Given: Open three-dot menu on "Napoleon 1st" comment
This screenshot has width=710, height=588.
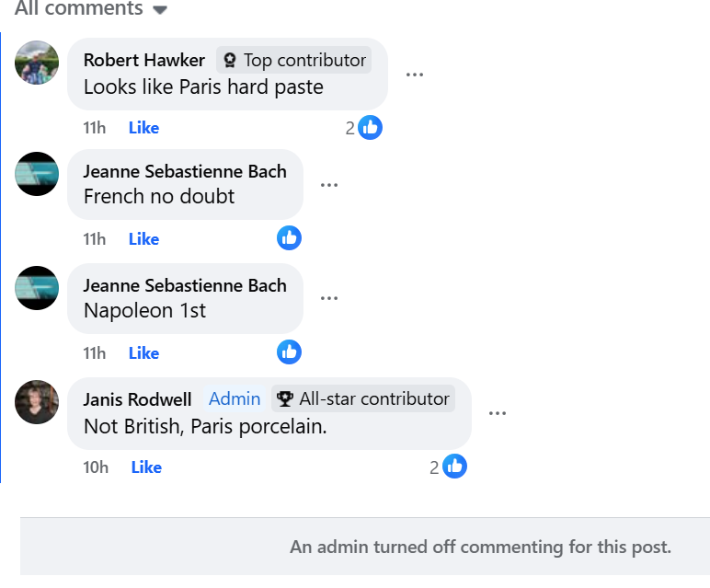Looking at the screenshot, I should tap(329, 298).
